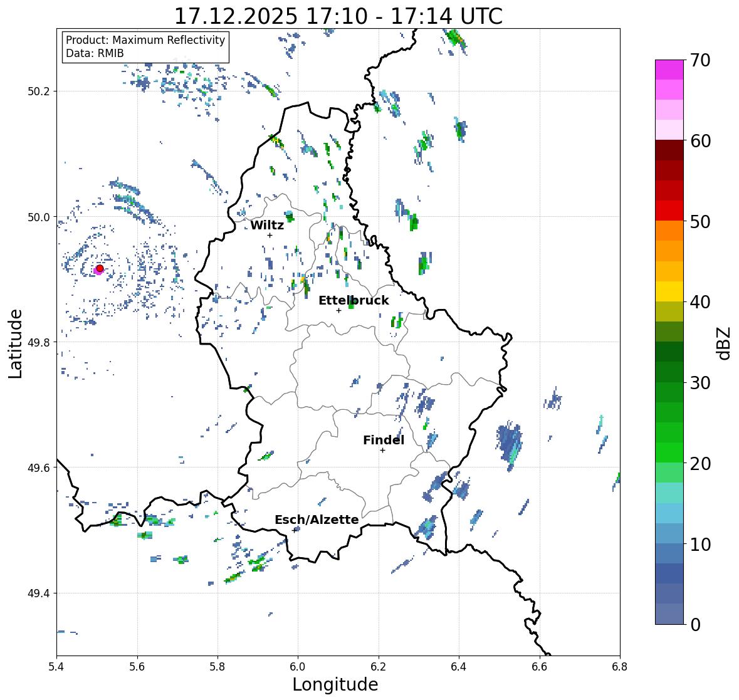Click the 5.8 longitude tick label
The width and height of the screenshot is (739, 700).
218,667
